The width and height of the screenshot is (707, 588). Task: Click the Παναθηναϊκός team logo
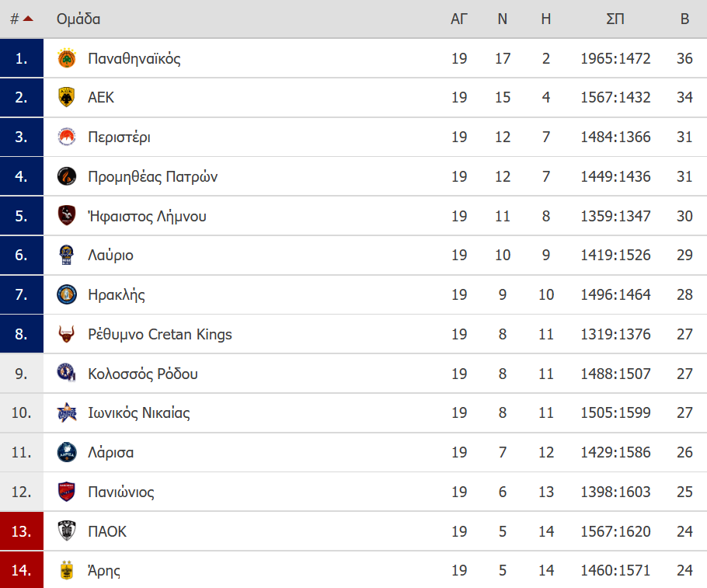[67, 58]
